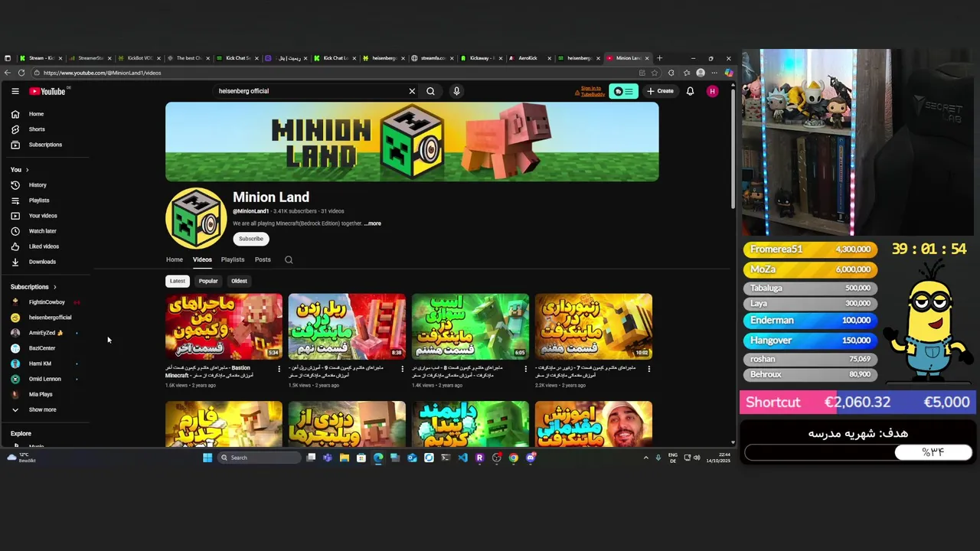980x551 pixels.
Task: Switch to the AeroKick browser tab
Action: [x=528, y=58]
